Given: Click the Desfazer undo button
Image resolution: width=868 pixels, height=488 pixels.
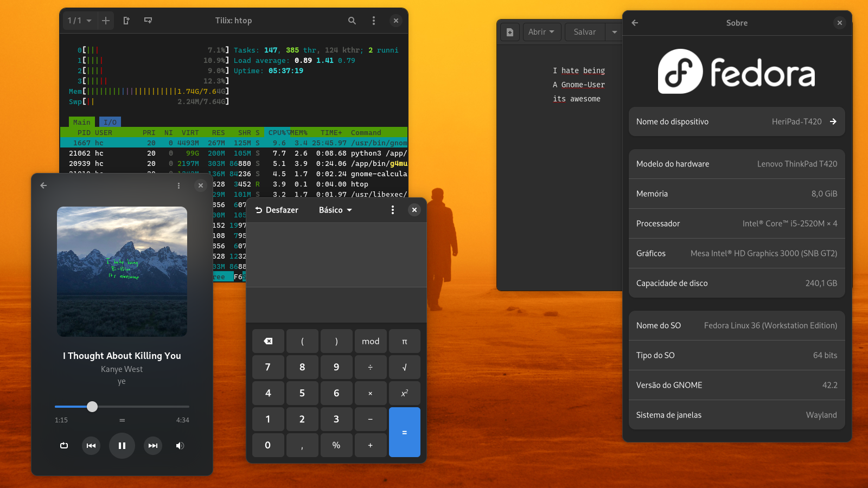Looking at the screenshot, I should pos(277,210).
